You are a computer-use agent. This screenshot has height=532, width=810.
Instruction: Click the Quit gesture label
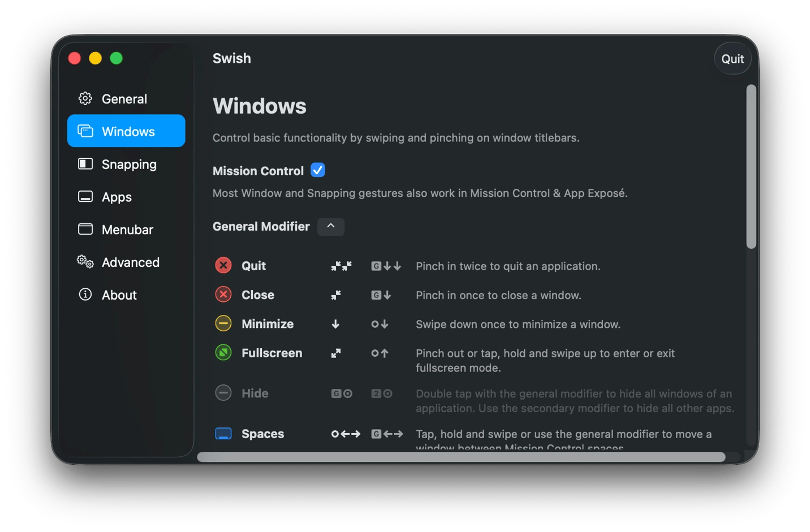coord(253,266)
